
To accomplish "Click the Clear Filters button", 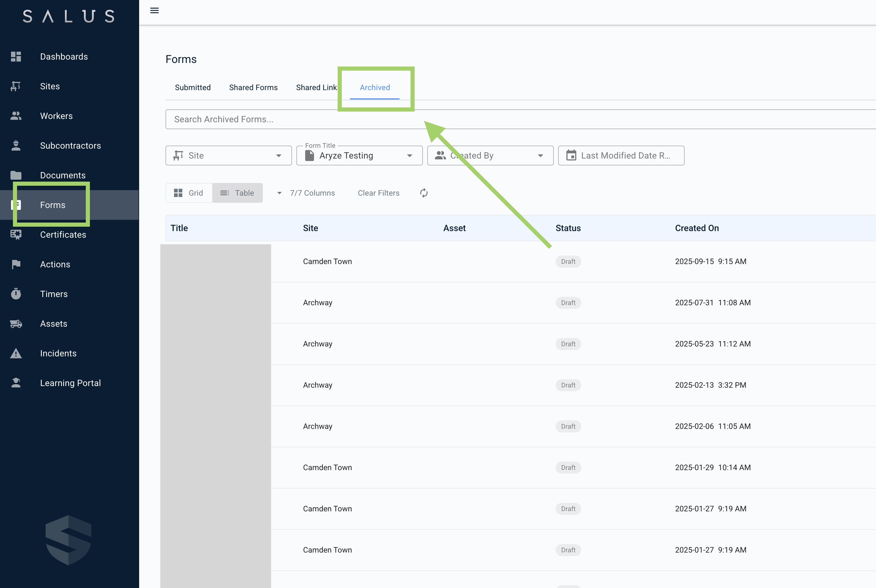I will tap(378, 193).
